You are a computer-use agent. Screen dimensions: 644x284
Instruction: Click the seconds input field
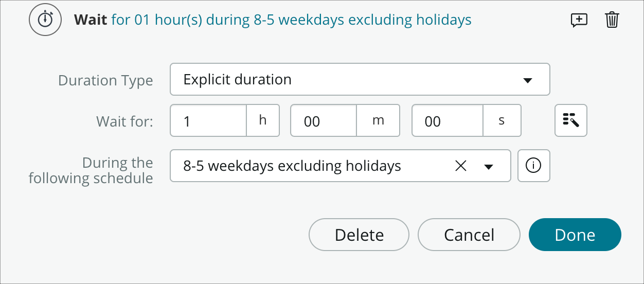448,120
